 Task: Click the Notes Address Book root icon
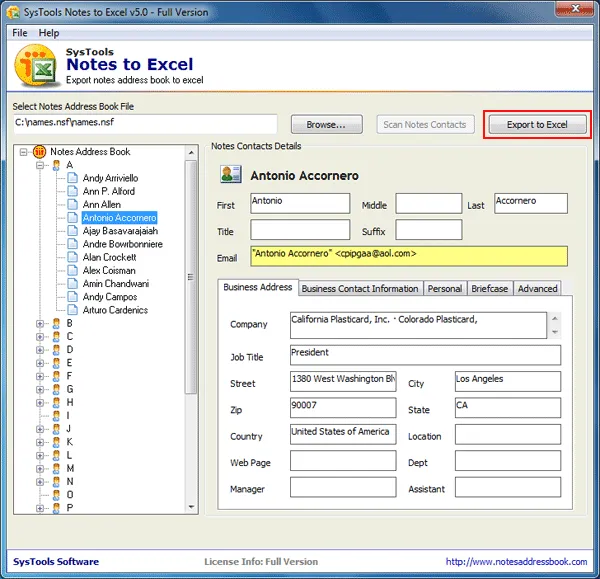click(x=39, y=152)
